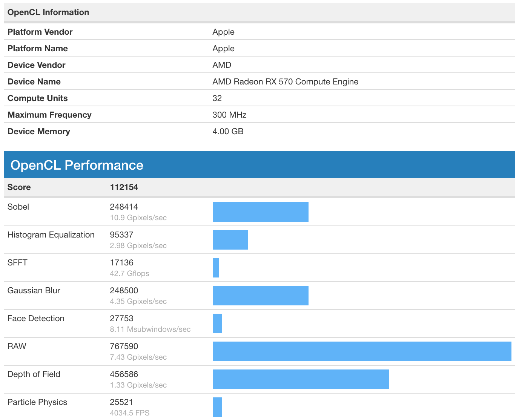Select Gaussian Blur score 248500
The height and width of the screenshot is (420, 519).
[124, 290]
